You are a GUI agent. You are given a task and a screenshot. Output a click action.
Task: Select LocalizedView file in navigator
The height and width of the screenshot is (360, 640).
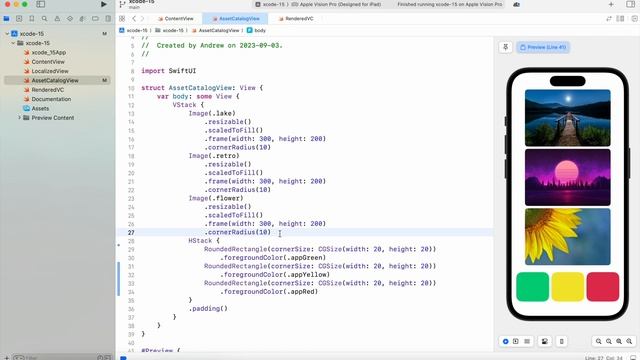[x=46, y=71]
